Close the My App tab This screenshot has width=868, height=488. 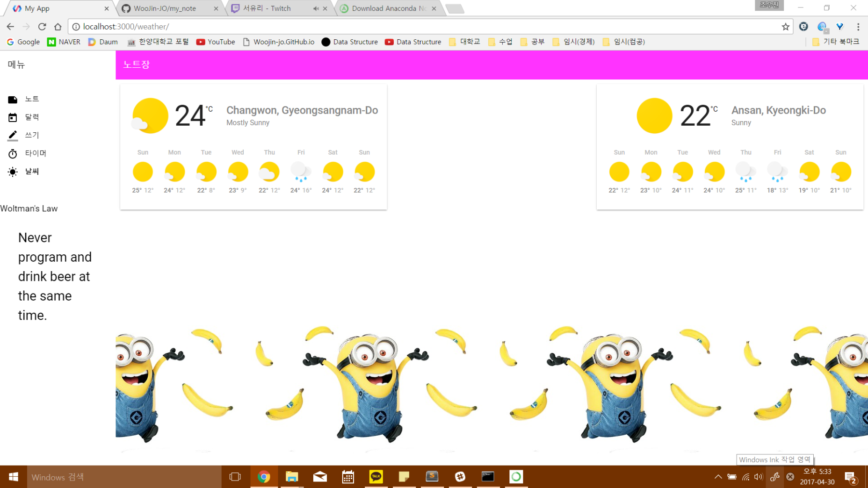coord(107,8)
